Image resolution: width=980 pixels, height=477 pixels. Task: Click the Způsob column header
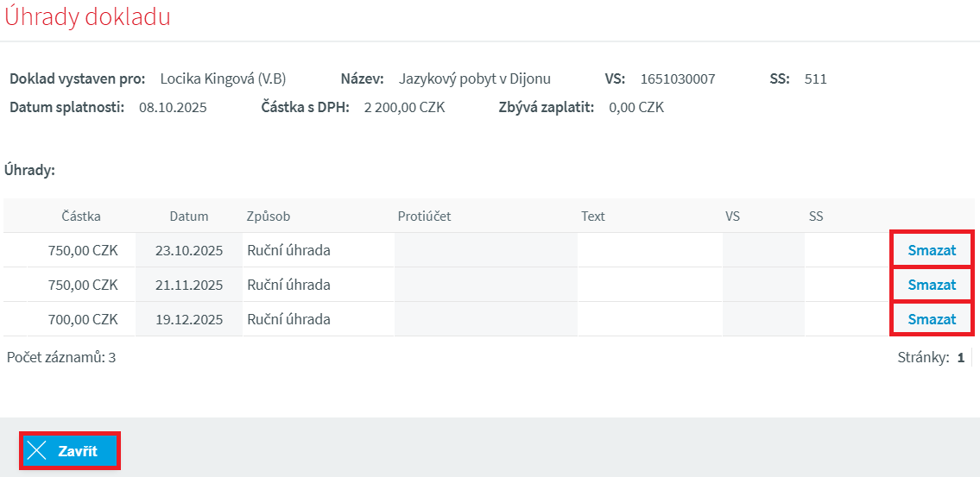tap(269, 217)
